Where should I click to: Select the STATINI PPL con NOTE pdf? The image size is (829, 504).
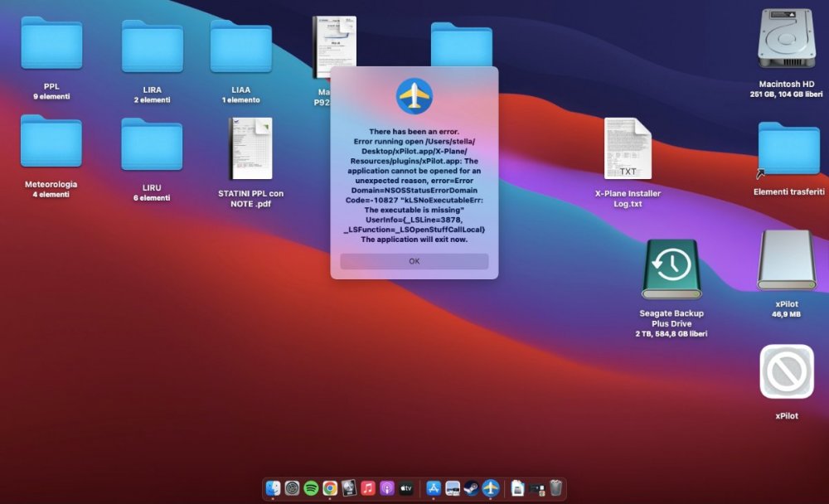(x=250, y=149)
